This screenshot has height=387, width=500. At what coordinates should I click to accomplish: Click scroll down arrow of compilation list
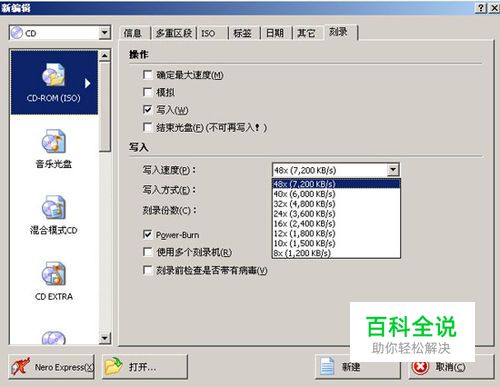click(105, 338)
